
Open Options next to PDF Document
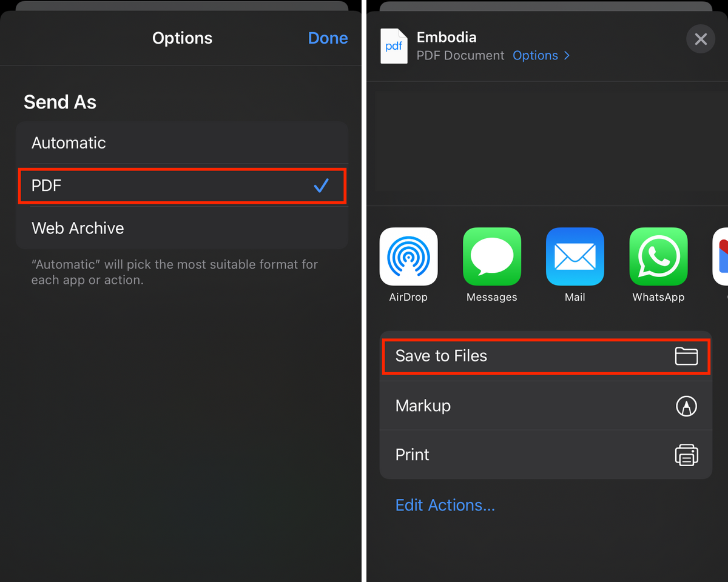pyautogui.click(x=535, y=55)
